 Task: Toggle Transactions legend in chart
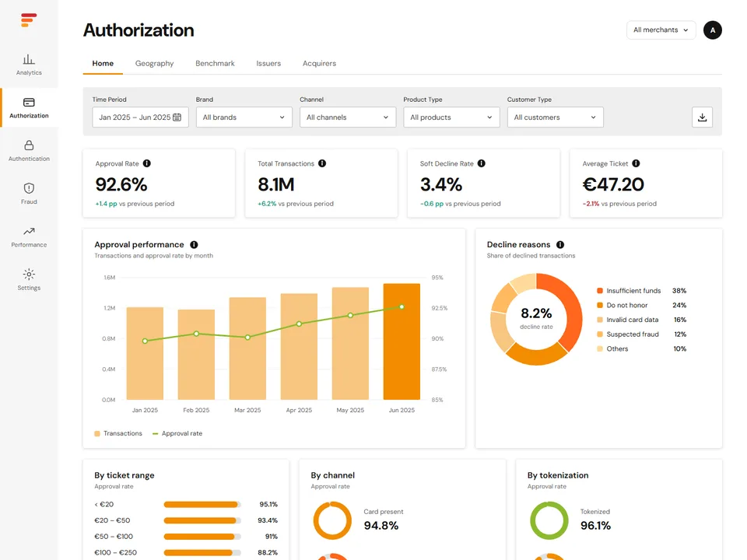(x=118, y=433)
